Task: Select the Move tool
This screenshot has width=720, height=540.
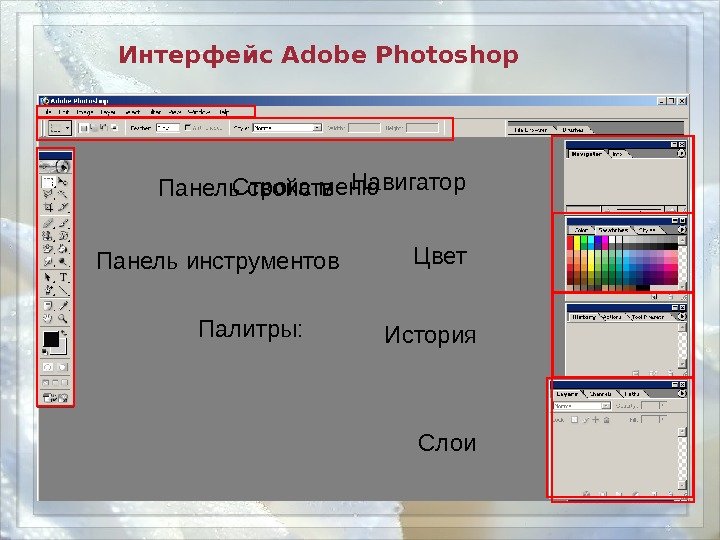Action: point(63,182)
